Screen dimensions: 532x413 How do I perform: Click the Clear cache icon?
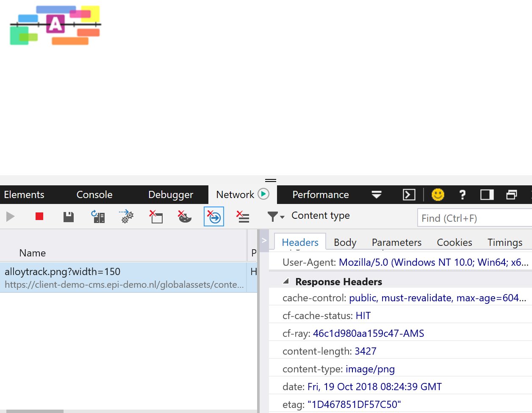[x=156, y=217]
